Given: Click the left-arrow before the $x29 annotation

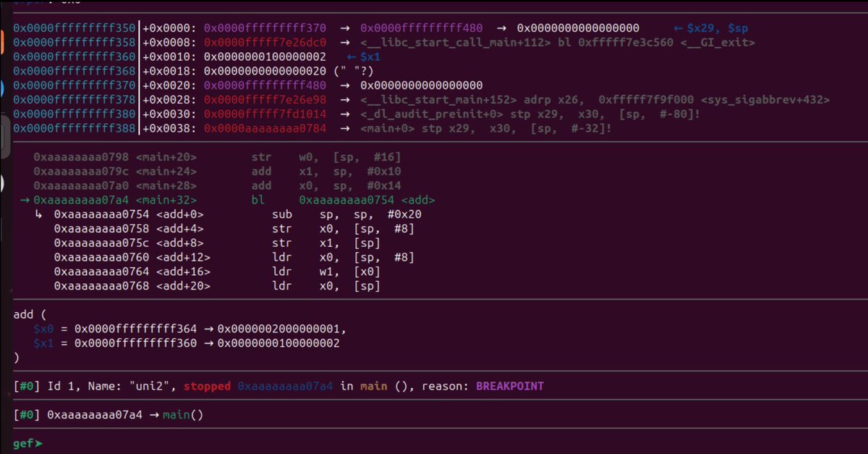Looking at the screenshot, I should (678, 28).
